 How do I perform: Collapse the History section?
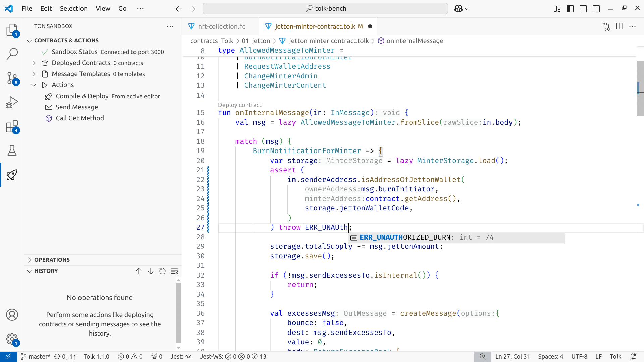(30, 271)
